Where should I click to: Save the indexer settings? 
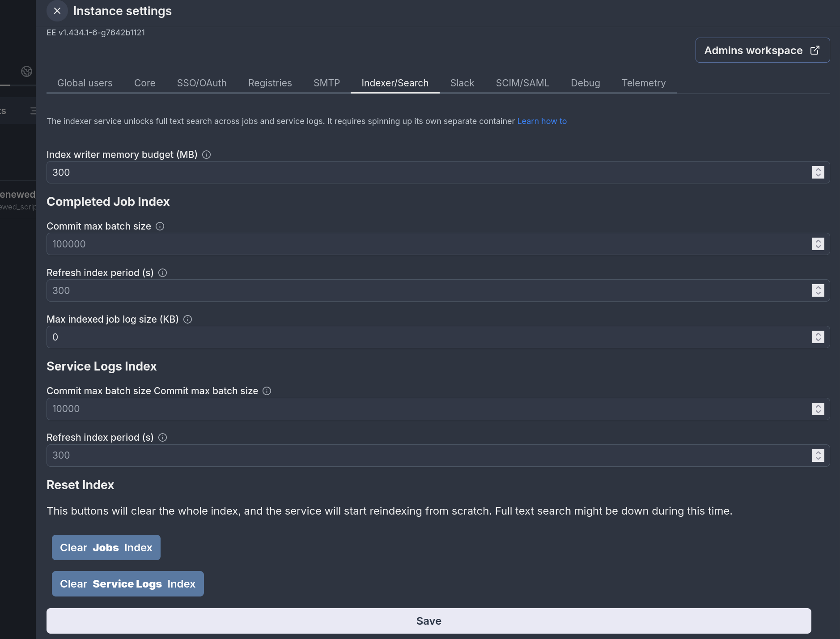pos(428,621)
